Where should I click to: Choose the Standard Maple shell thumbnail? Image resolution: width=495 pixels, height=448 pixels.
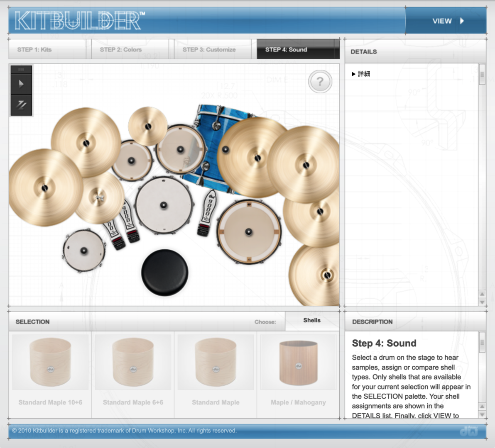tap(216, 362)
